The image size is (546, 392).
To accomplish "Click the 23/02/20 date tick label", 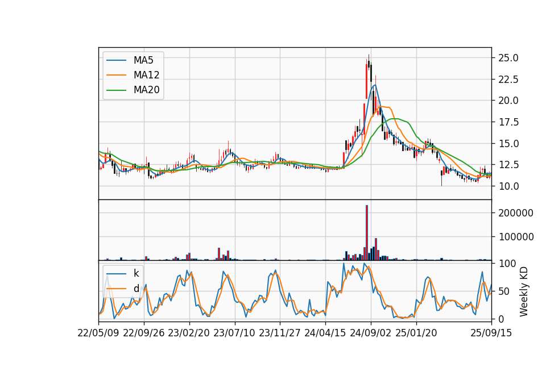I will point(189,333).
